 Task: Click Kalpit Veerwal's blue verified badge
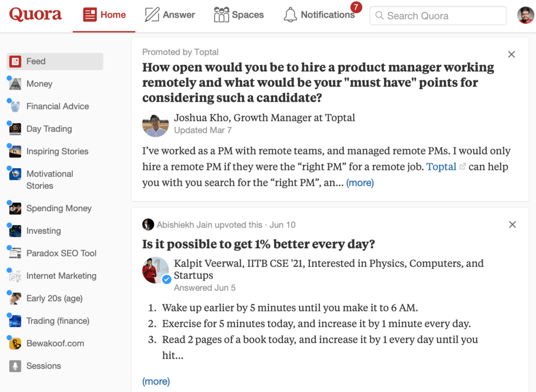click(167, 279)
